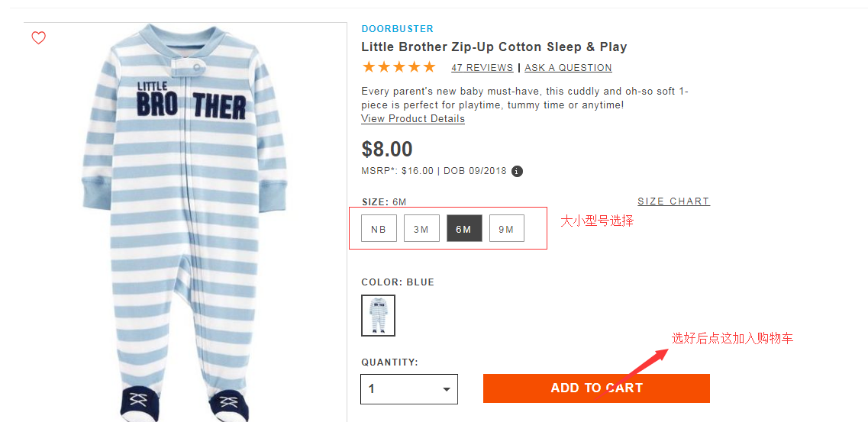Screen dimensions: 868x422
Task: Select the Blue color swatch
Action: pos(379,315)
